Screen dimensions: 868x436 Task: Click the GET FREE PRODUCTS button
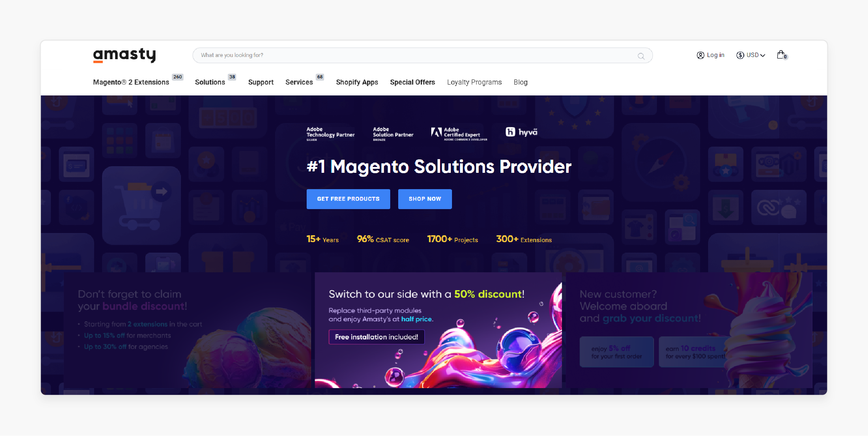tap(348, 199)
